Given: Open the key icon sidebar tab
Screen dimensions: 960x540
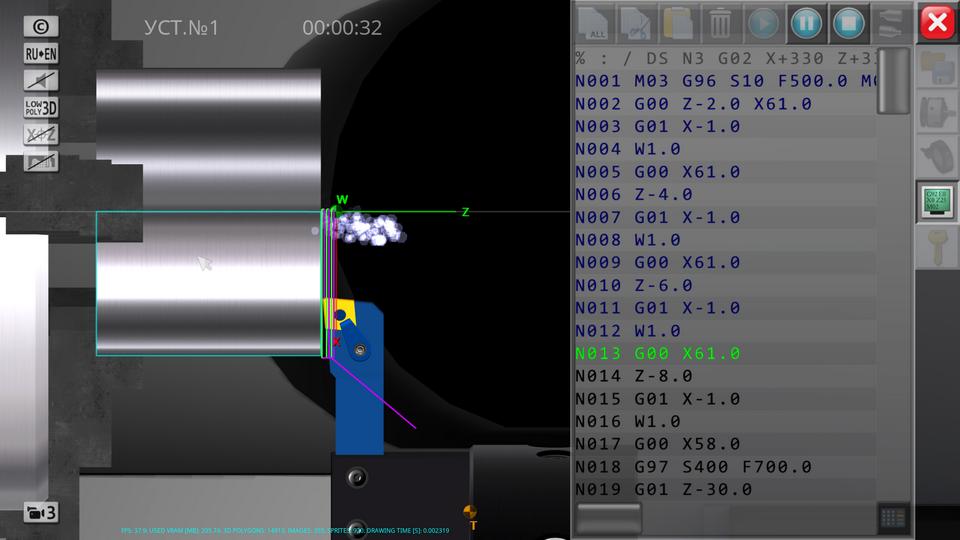Looking at the screenshot, I should [937, 247].
